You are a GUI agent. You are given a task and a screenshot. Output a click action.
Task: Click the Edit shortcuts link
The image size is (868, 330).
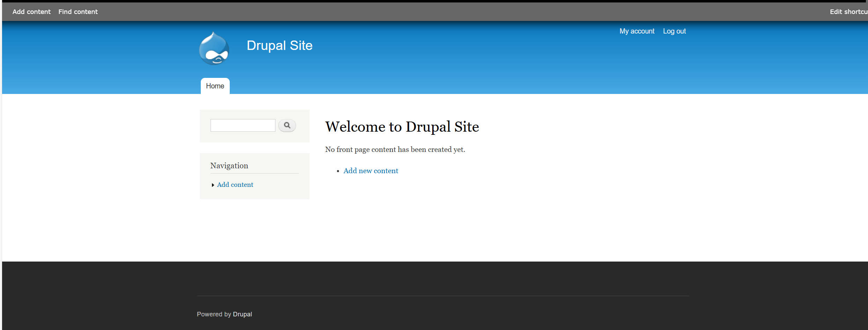848,12
